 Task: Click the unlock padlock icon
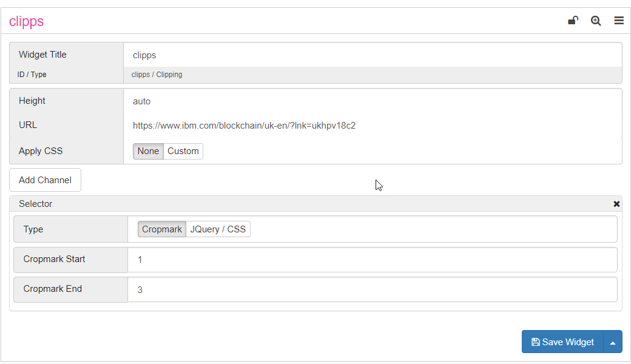(573, 20)
